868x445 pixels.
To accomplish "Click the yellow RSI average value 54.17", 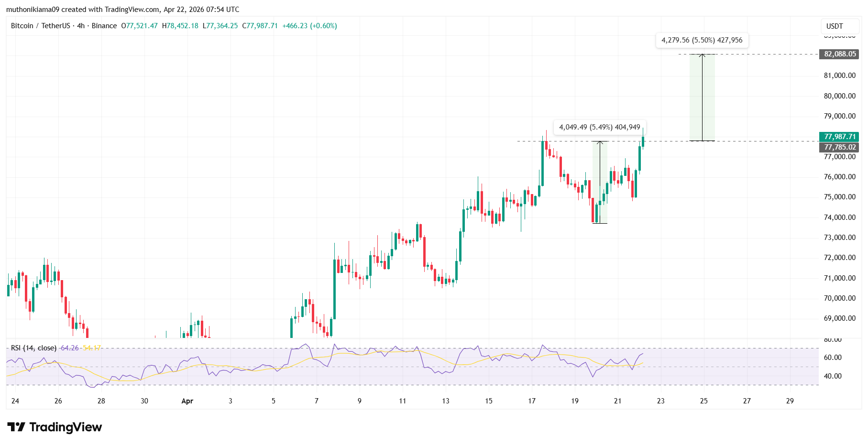I will pyautogui.click(x=91, y=348).
